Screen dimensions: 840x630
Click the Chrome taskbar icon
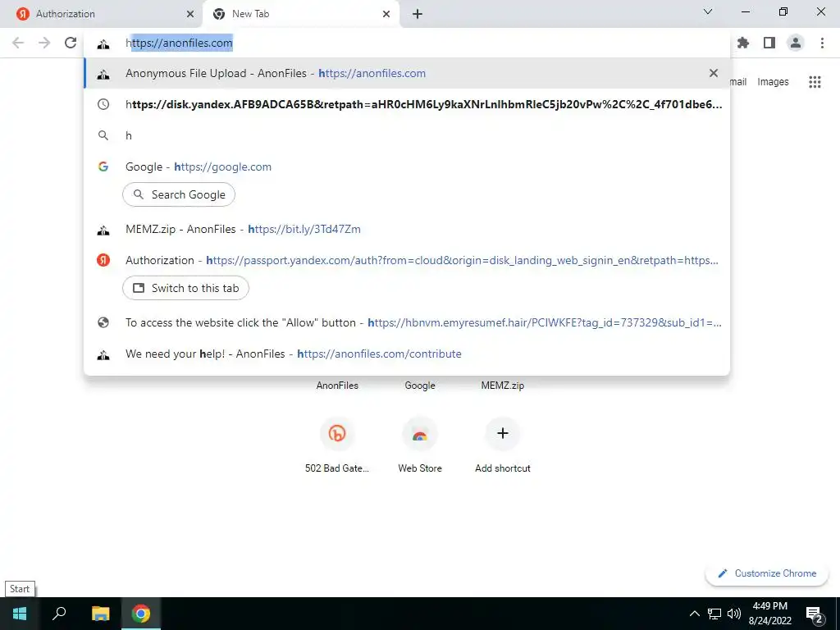(141, 614)
